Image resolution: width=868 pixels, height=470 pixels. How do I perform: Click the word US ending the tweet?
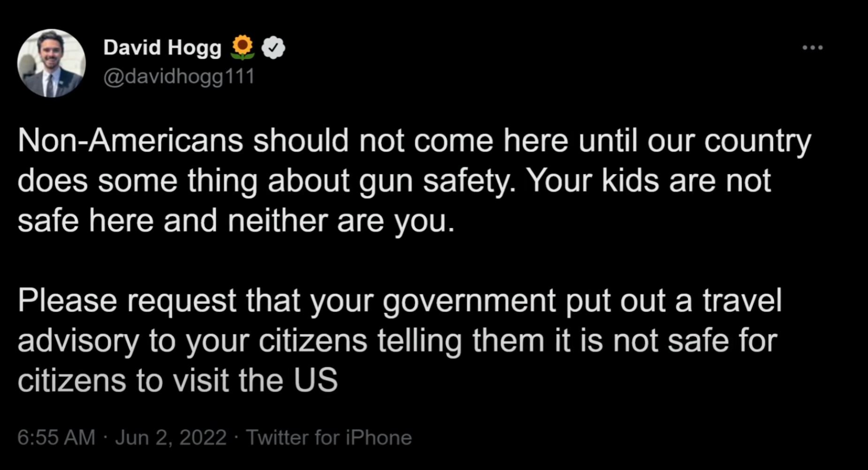pyautogui.click(x=316, y=380)
